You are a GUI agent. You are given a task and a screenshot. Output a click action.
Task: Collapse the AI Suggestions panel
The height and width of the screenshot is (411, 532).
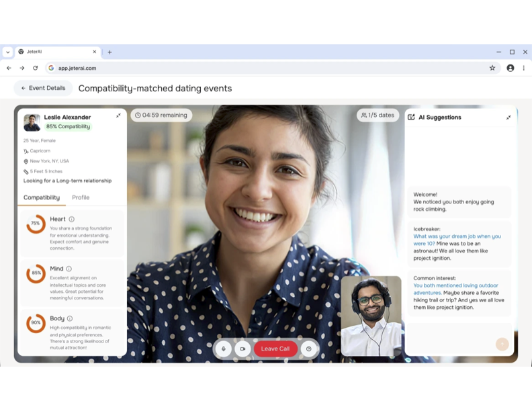tap(508, 118)
